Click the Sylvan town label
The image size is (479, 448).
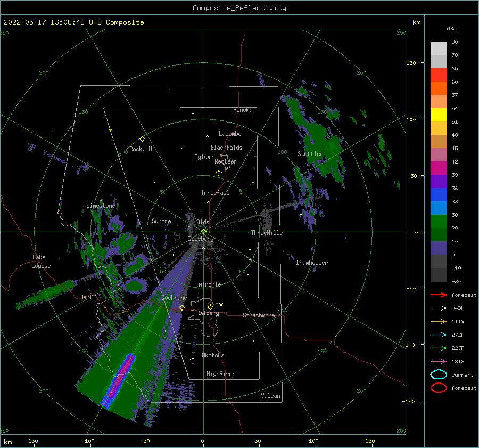[204, 157]
